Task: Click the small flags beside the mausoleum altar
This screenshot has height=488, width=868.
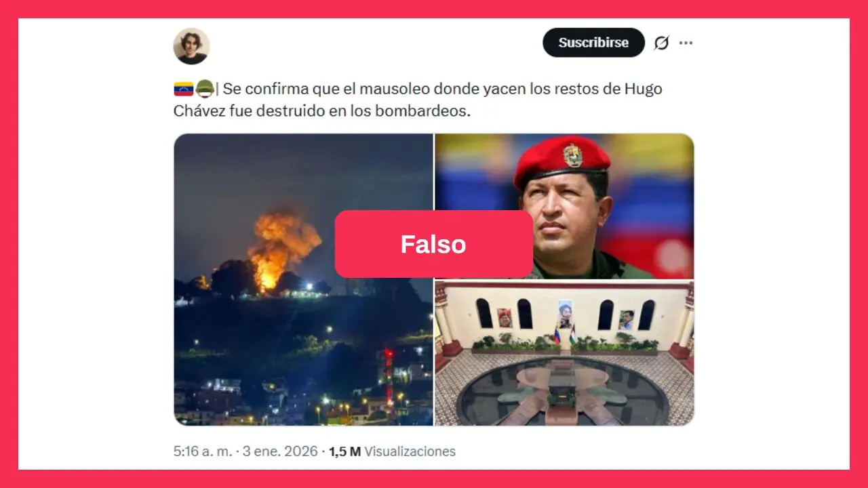Action: [565, 335]
